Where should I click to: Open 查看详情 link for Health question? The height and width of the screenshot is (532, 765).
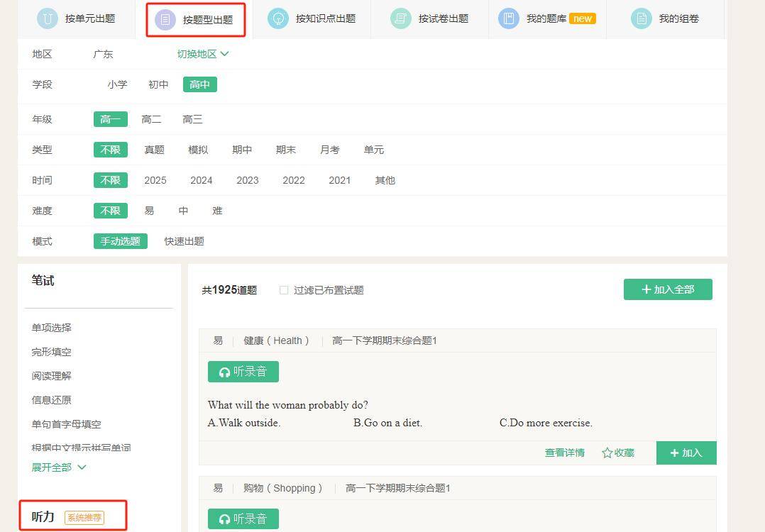point(564,453)
